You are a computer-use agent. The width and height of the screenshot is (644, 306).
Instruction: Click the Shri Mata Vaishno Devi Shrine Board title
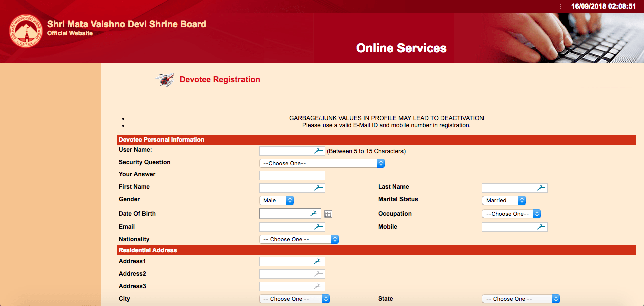point(126,24)
